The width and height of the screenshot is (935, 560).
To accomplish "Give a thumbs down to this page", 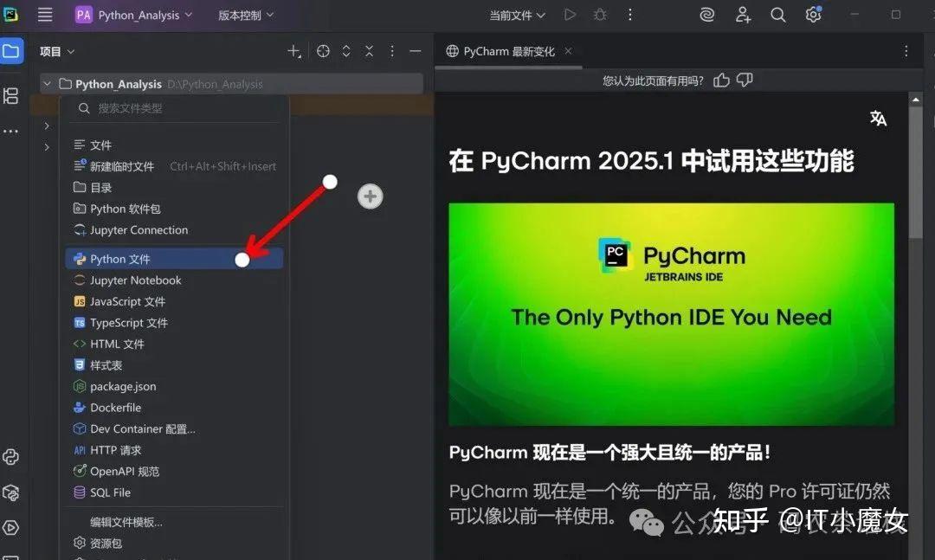I will tap(744, 79).
